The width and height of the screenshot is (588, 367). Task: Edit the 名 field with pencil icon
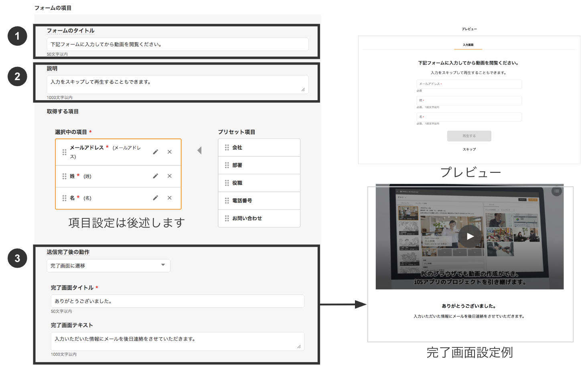coord(156,198)
